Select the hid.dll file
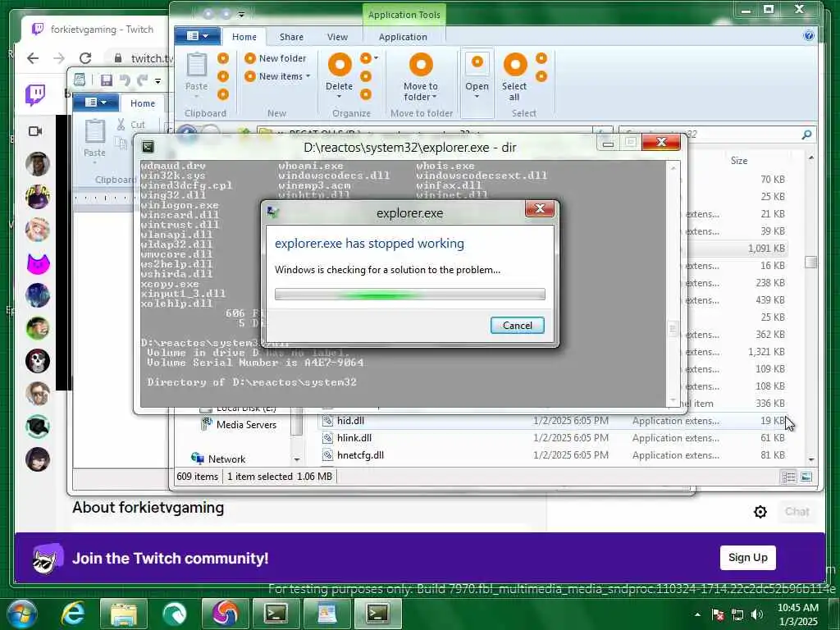This screenshot has height=630, width=840. tap(350, 421)
